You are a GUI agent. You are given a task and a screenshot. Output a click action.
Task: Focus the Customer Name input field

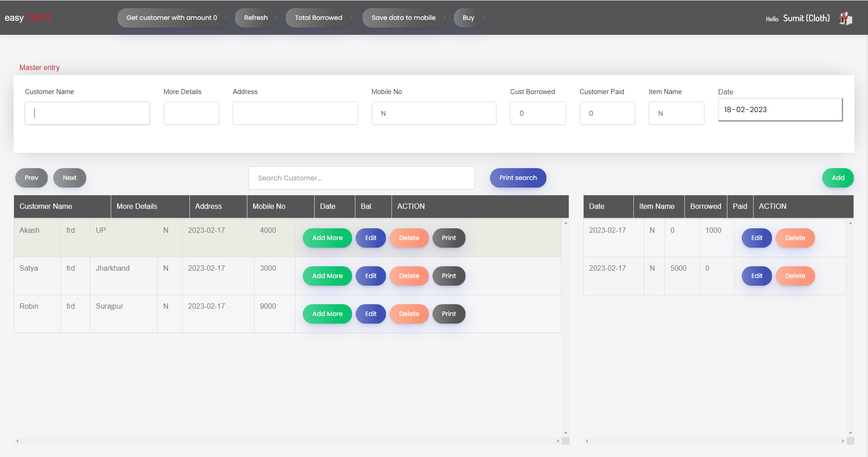(87, 113)
